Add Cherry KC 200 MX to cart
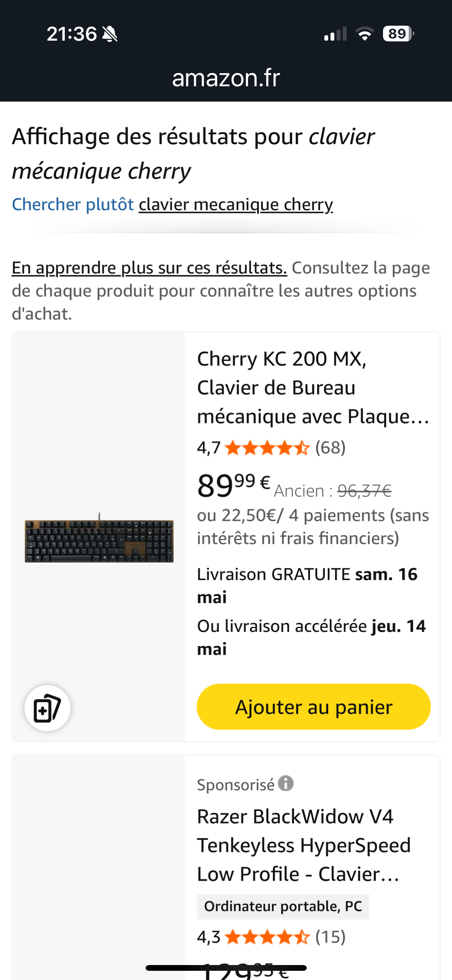The width and height of the screenshot is (452, 980). (x=314, y=707)
